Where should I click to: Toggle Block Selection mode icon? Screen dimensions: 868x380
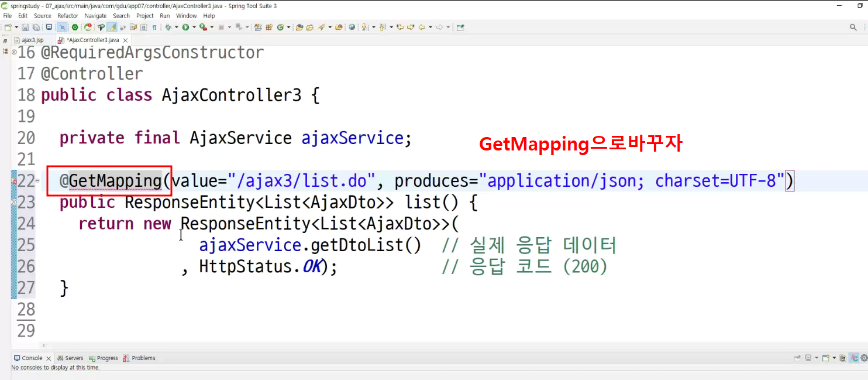tap(143, 27)
